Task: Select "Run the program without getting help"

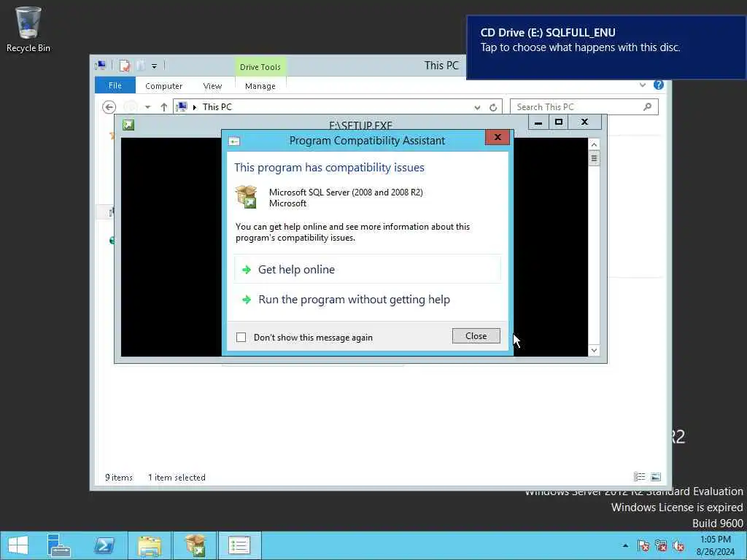Action: [x=368, y=300]
